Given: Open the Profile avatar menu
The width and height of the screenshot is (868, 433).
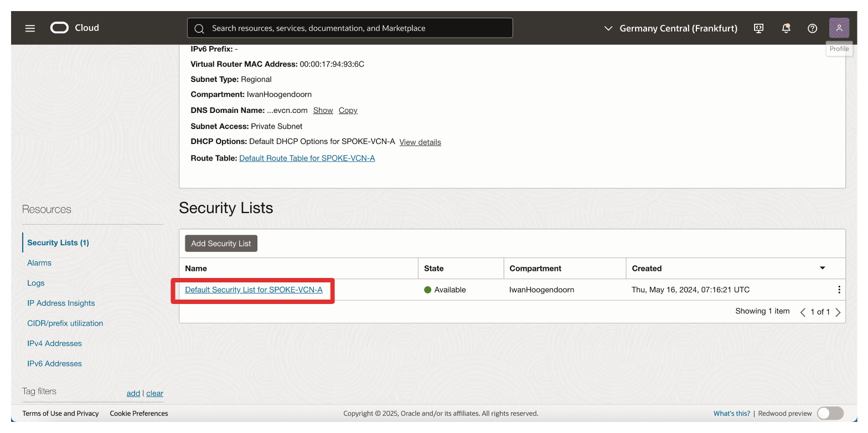Looking at the screenshot, I should [x=839, y=28].
